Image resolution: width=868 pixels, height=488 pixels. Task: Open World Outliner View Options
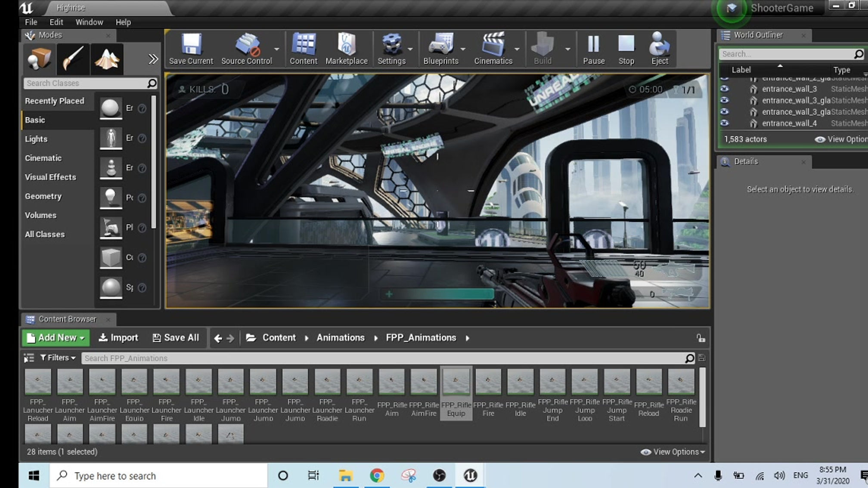[841, 139]
